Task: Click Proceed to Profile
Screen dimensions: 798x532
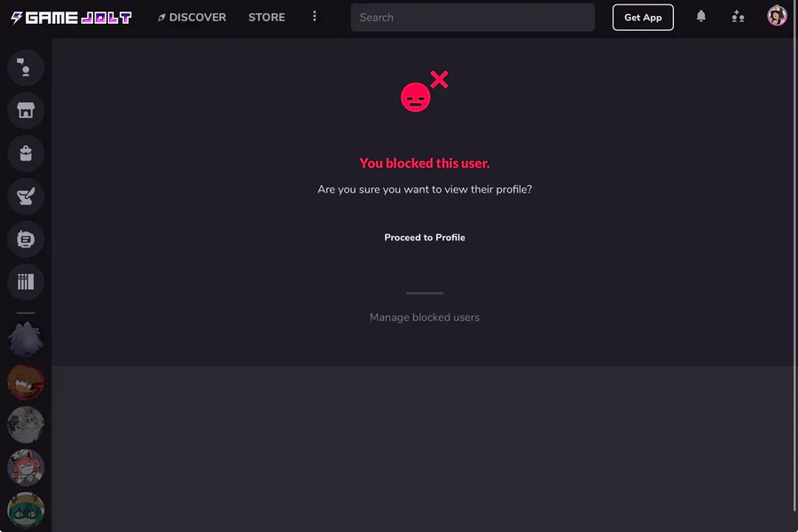Action: (x=425, y=238)
